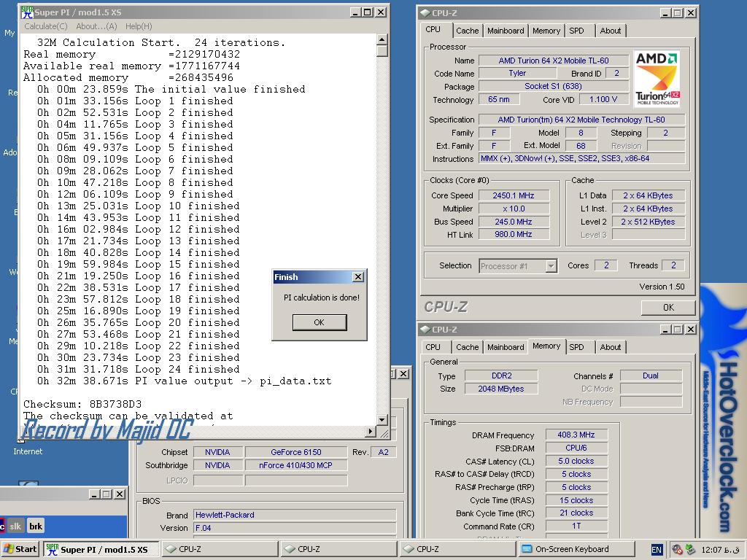Click the memory Size field 2048 MBytes
The image size is (747, 560).
(x=501, y=389)
